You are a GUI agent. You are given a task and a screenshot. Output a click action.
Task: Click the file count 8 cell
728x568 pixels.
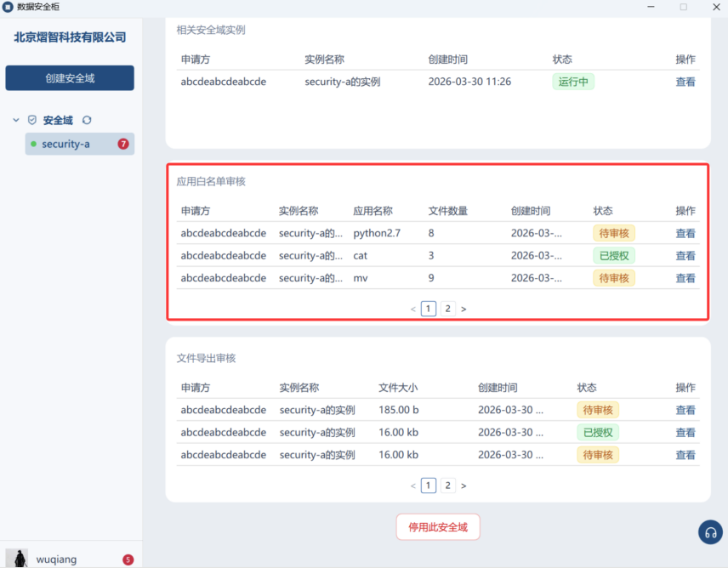click(x=431, y=233)
